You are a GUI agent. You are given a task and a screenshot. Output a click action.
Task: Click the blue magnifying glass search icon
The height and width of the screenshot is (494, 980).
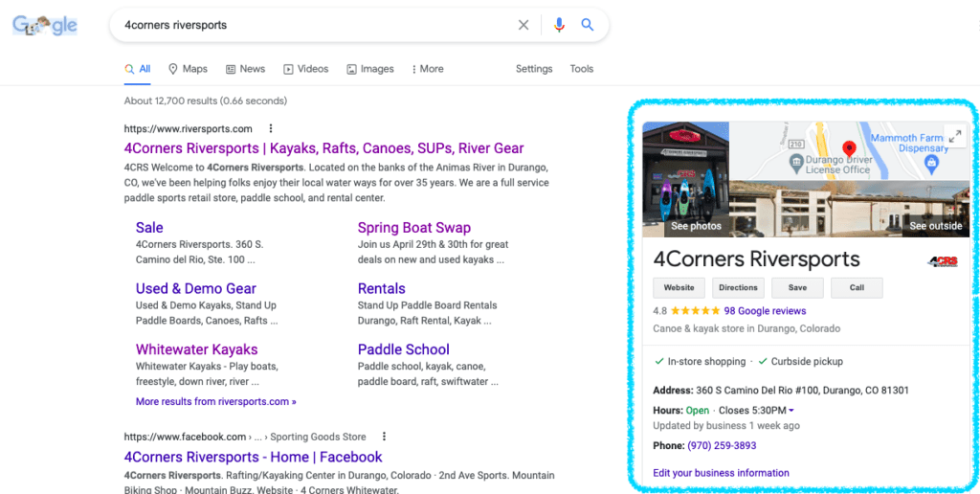pos(587,25)
